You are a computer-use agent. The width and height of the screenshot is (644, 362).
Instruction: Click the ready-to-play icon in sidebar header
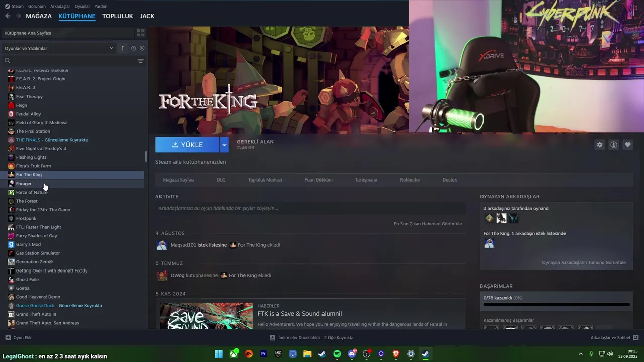click(x=142, y=48)
